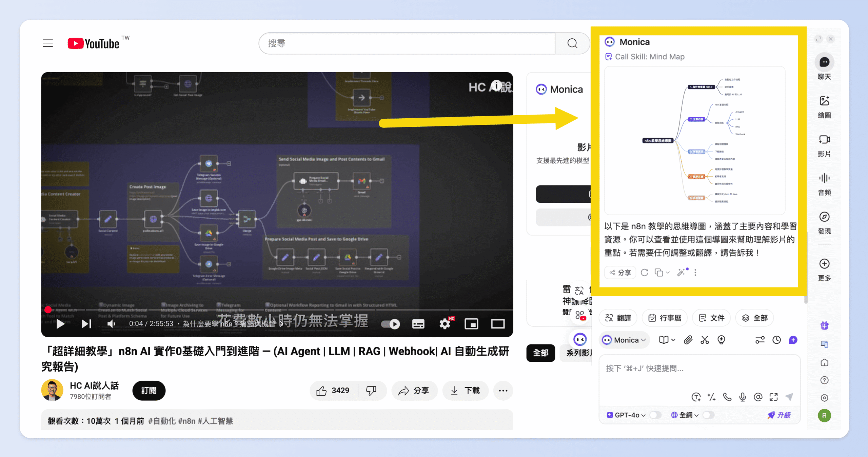This screenshot has height=457, width=868.
Task: Share the Monica mind map reply
Action: (620, 273)
